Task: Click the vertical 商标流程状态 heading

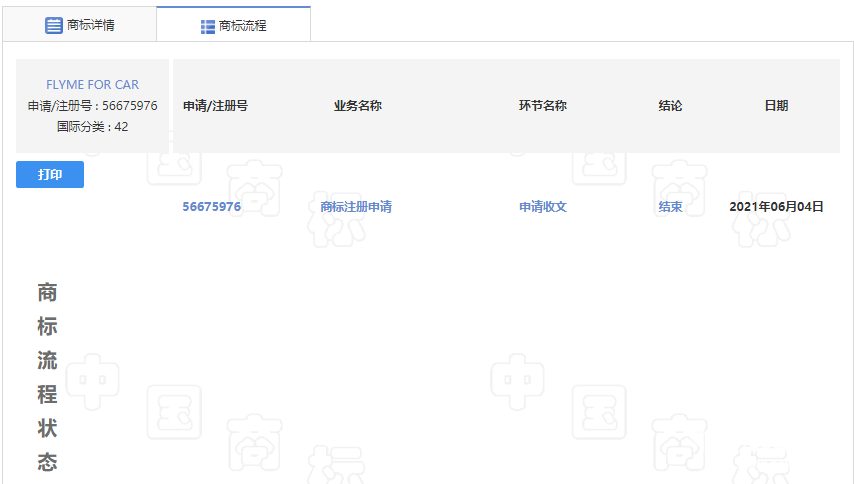Action: tap(47, 376)
